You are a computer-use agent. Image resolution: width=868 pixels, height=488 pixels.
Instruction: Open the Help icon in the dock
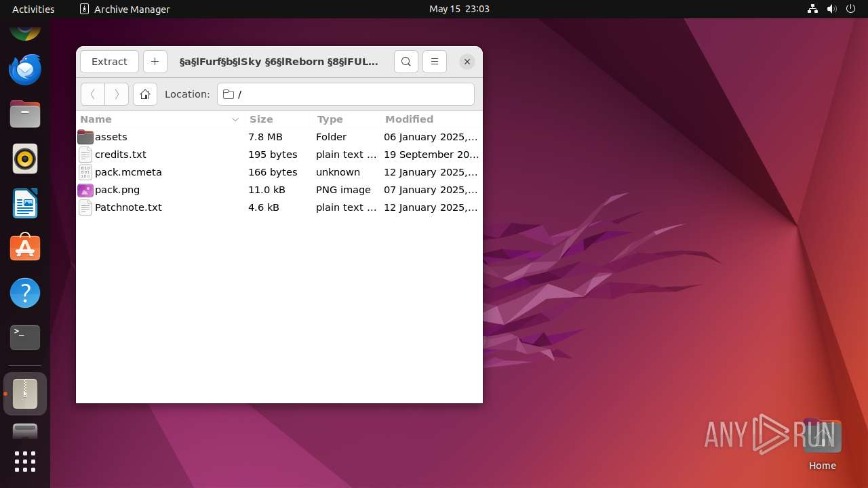coord(25,293)
